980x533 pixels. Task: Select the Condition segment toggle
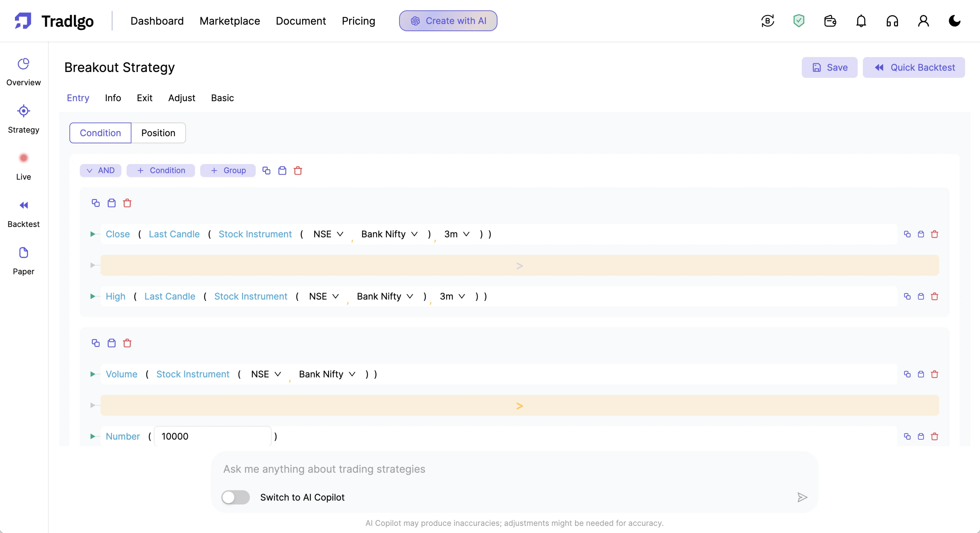point(100,133)
